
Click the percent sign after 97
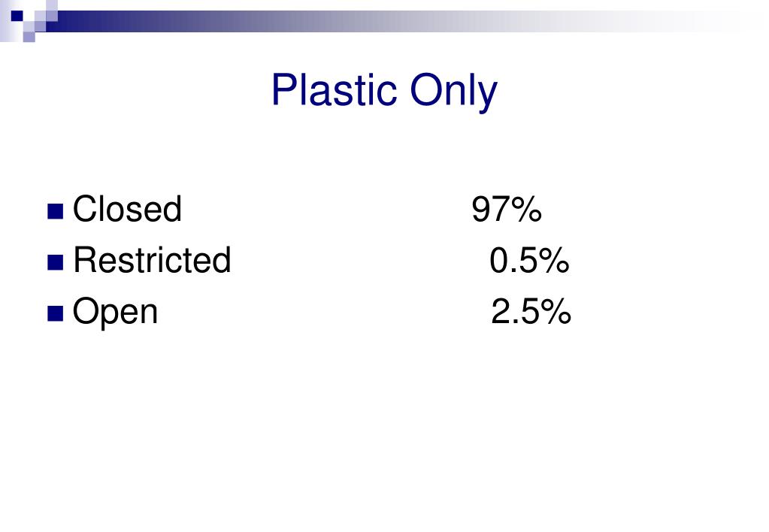coord(521,210)
